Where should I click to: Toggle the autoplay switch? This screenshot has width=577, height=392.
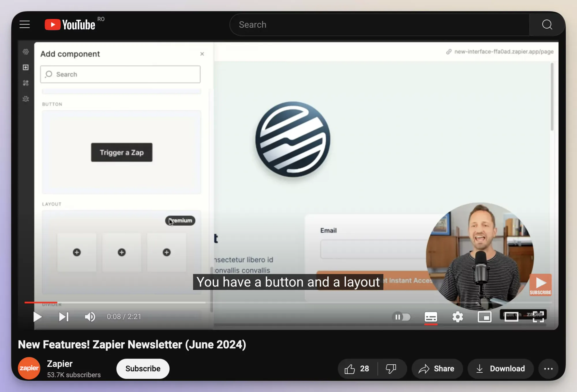pos(401,317)
